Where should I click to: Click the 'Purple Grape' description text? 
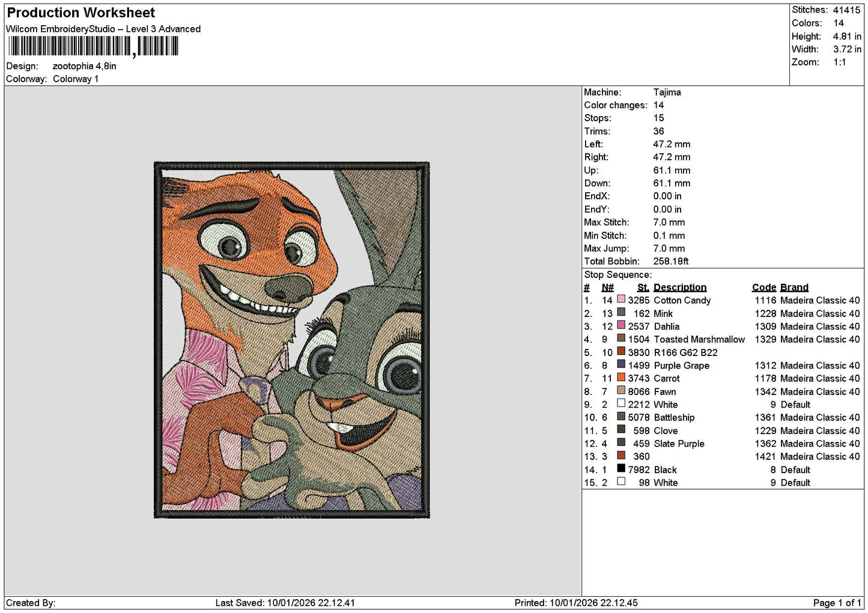coord(682,366)
